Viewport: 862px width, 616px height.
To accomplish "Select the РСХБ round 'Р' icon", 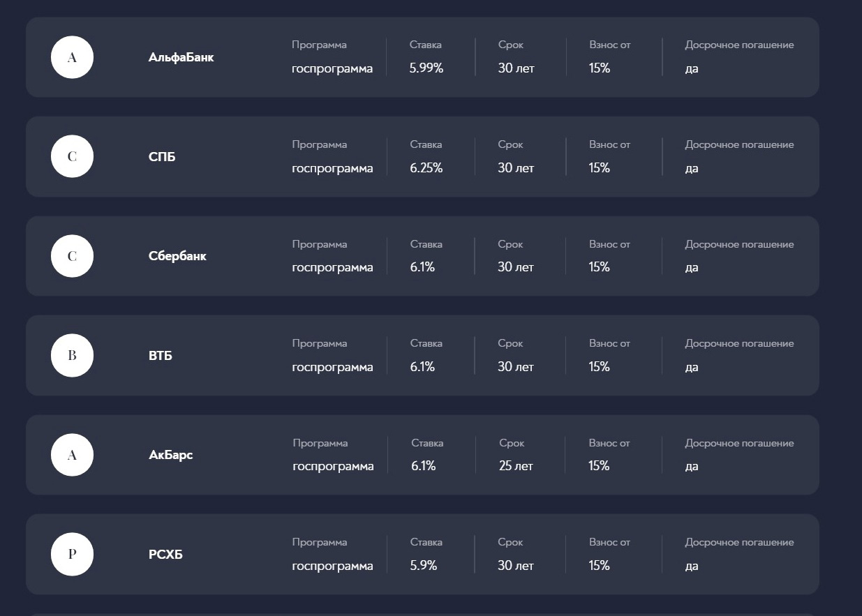I will coord(72,555).
